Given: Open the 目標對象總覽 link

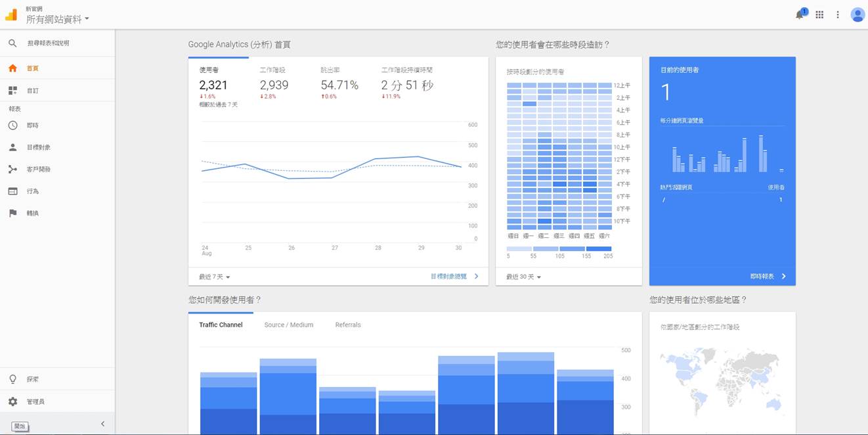Looking at the screenshot, I should [x=450, y=276].
